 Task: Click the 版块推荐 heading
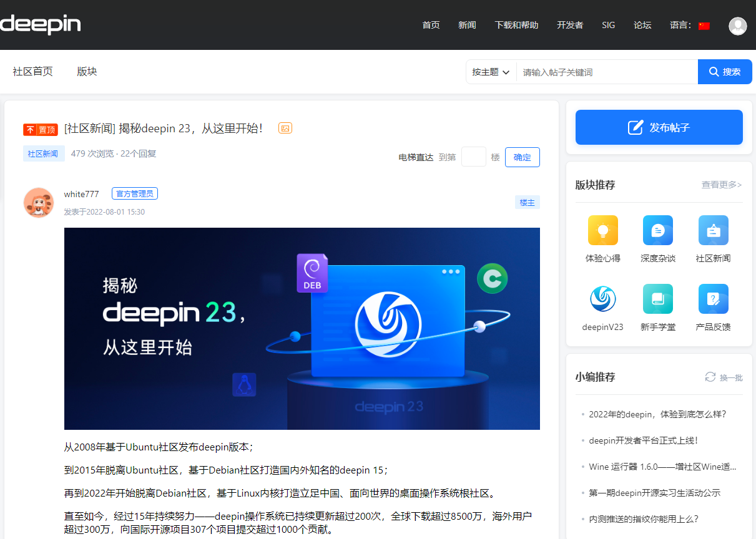click(x=595, y=185)
